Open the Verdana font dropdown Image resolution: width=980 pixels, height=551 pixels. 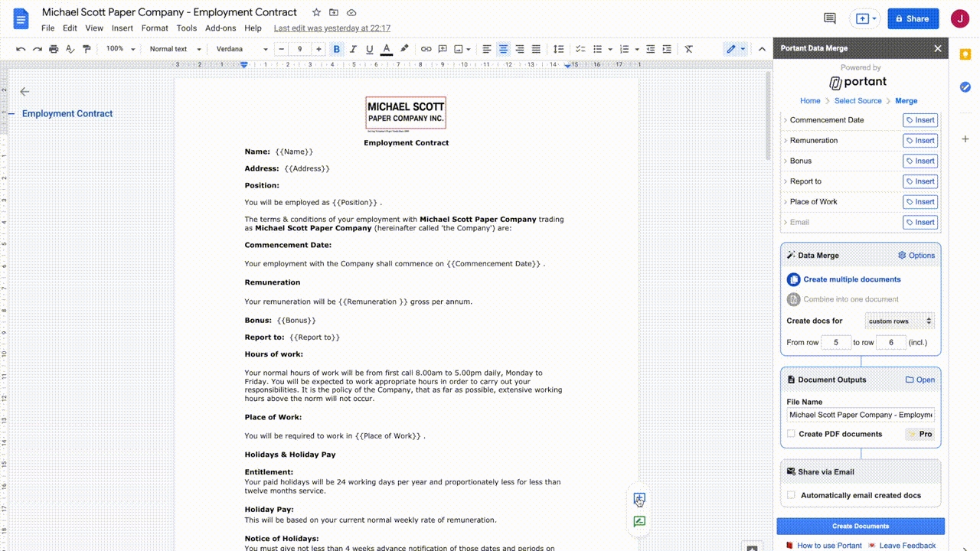coord(241,49)
